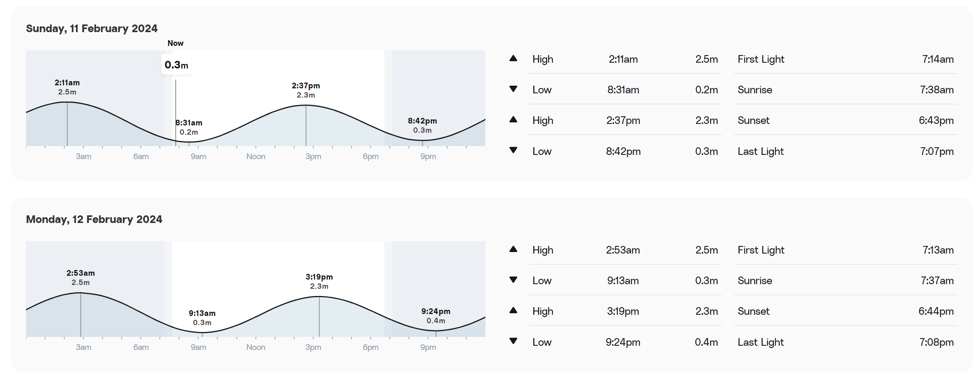Click the Noon tick on Sunday's tide chart
Viewport: 980px width, 384px height.
[x=256, y=156]
